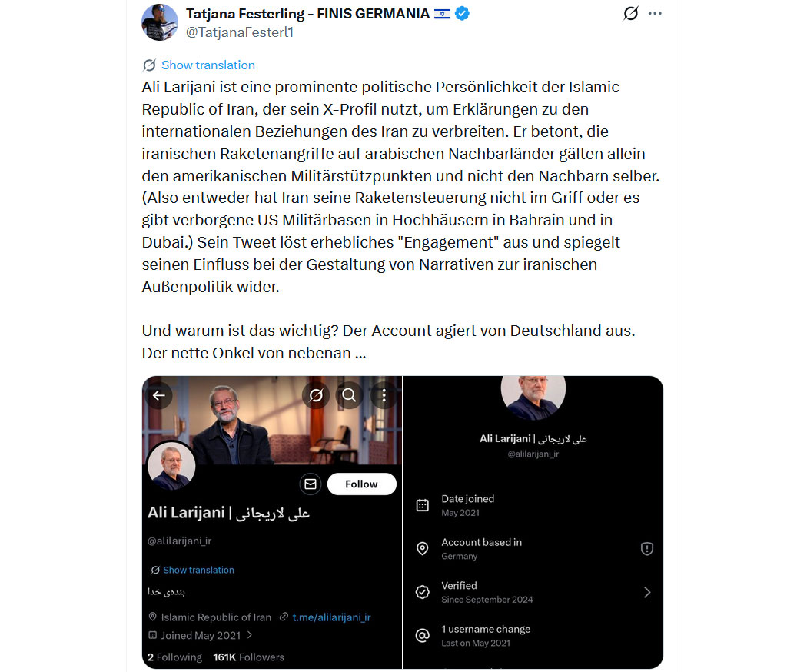Click the @TatjanaFesterl1 handle
The width and height of the screenshot is (807, 672).
pos(240,32)
